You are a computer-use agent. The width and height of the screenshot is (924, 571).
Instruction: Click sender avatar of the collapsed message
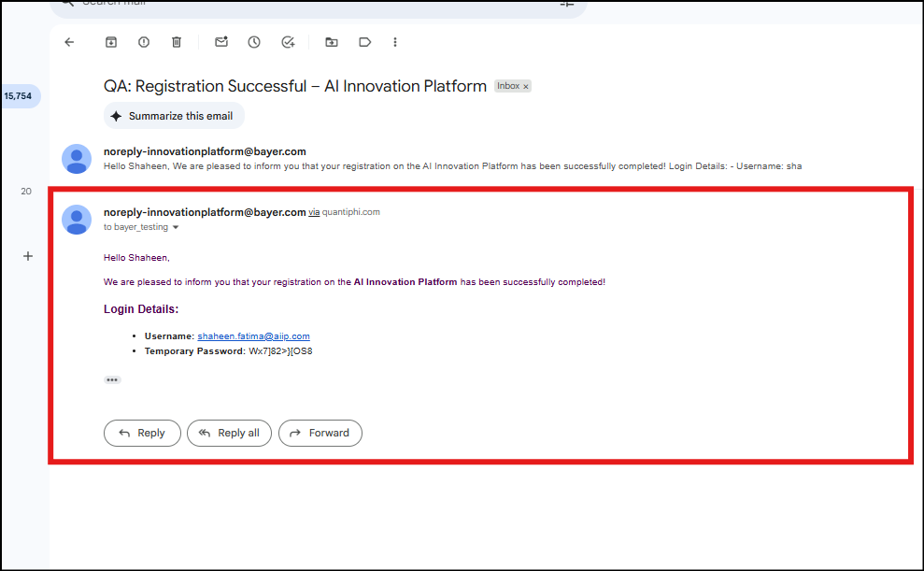pyautogui.click(x=77, y=159)
